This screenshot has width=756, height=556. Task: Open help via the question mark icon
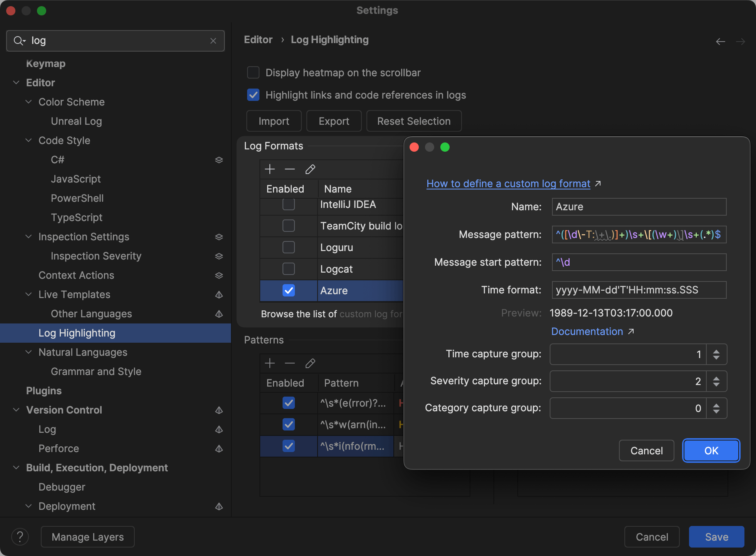(x=20, y=536)
